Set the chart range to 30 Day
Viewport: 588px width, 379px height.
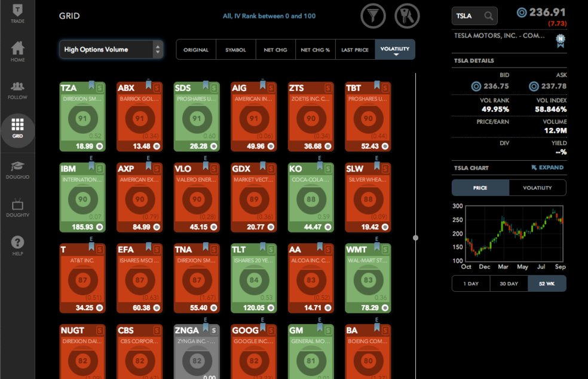point(509,284)
